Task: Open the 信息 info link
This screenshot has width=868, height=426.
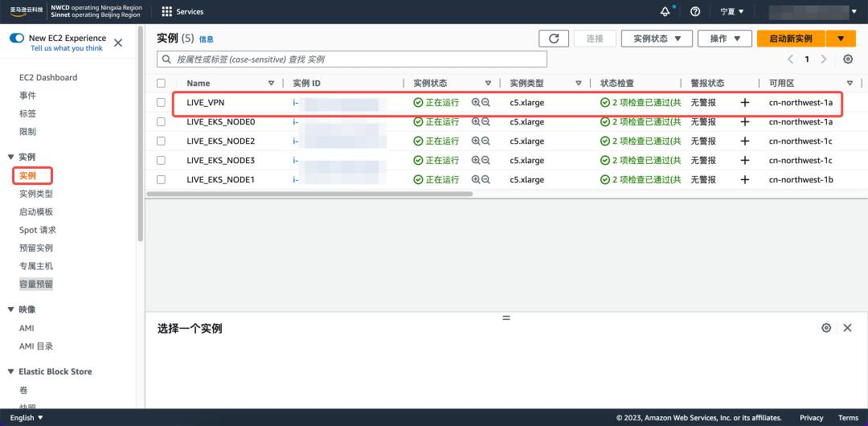Action: tap(206, 39)
